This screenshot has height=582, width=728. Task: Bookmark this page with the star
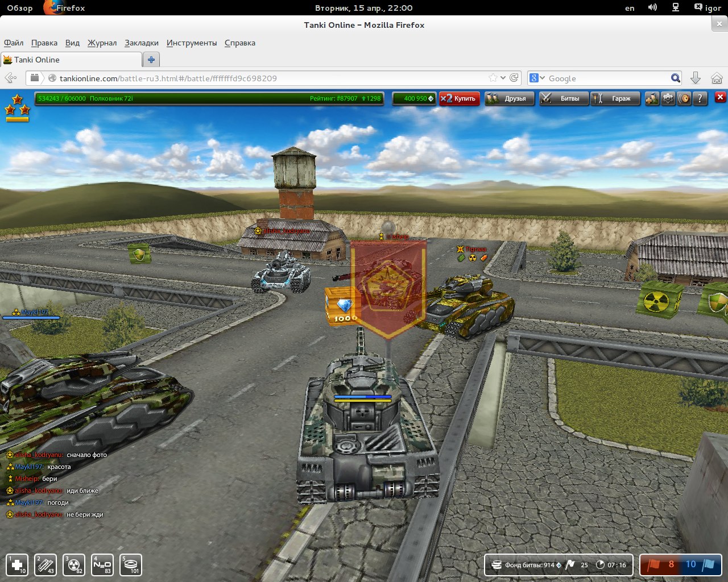coord(493,78)
